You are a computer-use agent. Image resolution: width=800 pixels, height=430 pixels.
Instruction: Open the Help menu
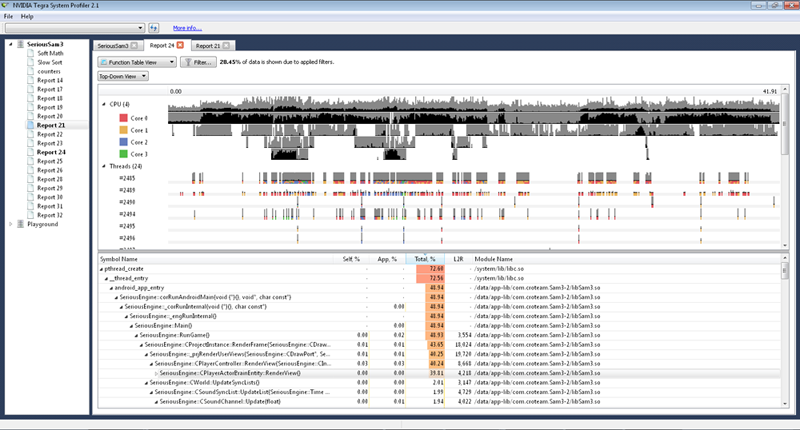[x=27, y=16]
